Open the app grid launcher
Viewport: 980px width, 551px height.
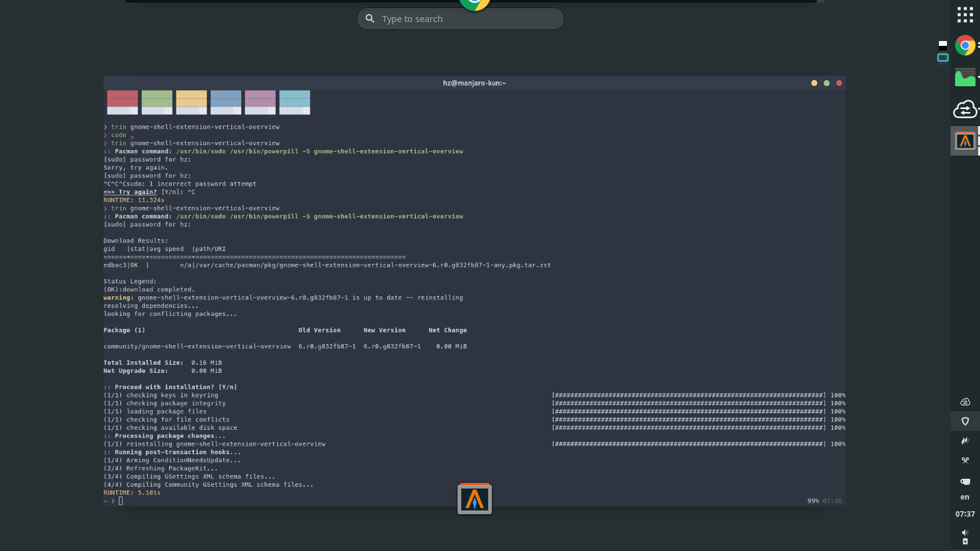[965, 14]
